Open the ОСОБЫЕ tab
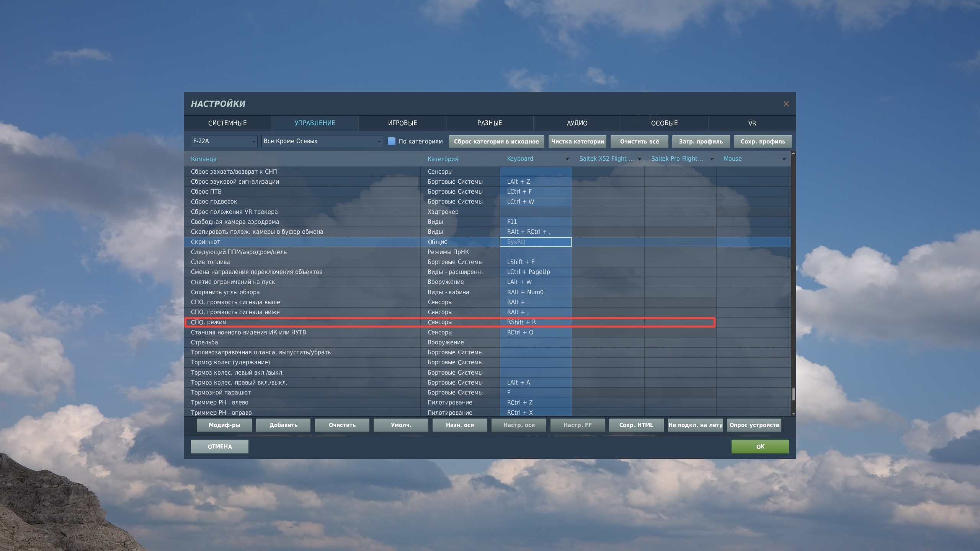This screenshot has width=980, height=551. pyautogui.click(x=665, y=123)
